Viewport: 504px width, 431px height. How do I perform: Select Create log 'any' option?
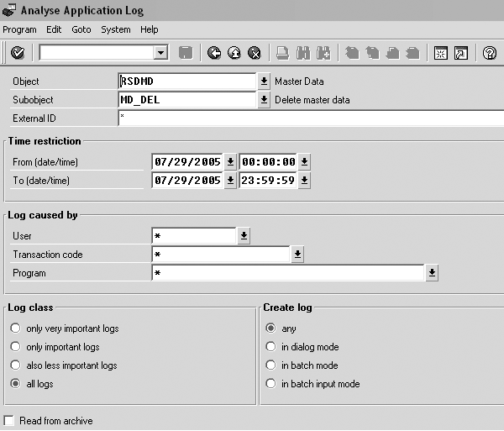point(270,329)
